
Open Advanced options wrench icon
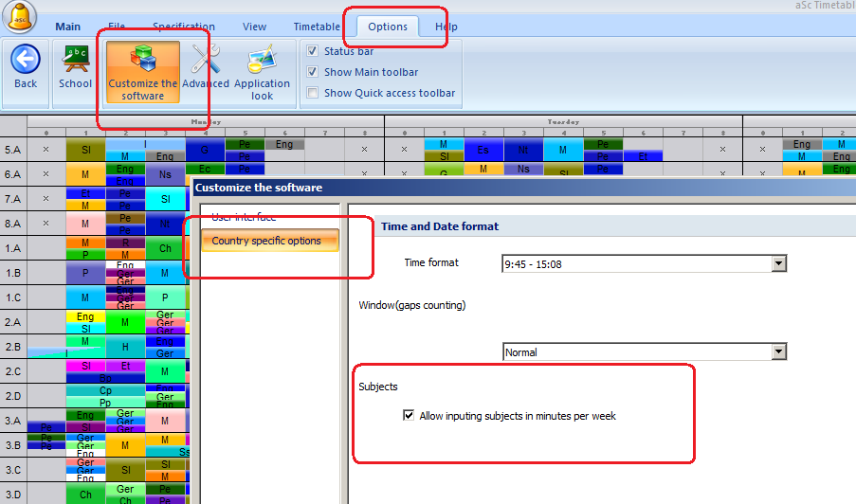[x=206, y=61]
